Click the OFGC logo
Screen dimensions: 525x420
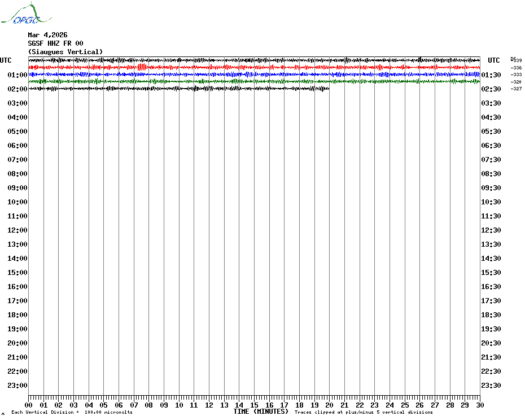[26, 14]
